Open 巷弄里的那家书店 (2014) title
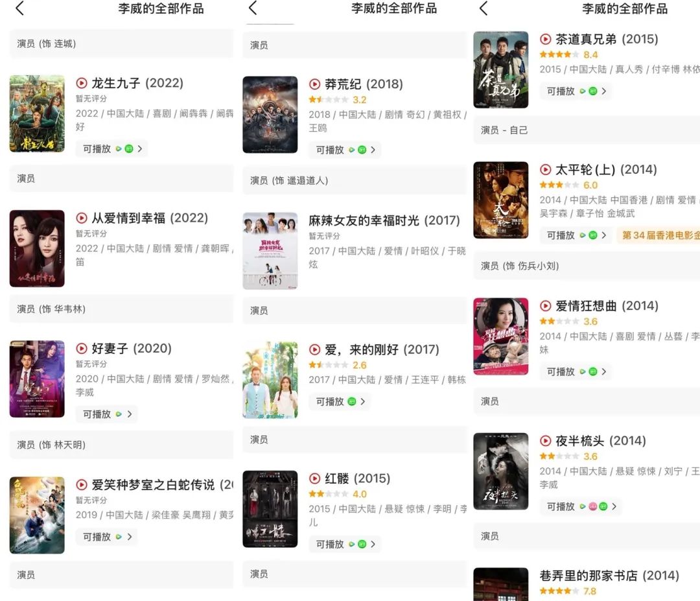The width and height of the screenshot is (700, 601). point(609,576)
